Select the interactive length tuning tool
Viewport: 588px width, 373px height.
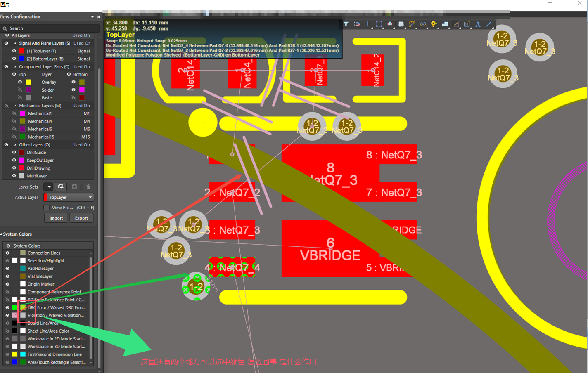423,24
